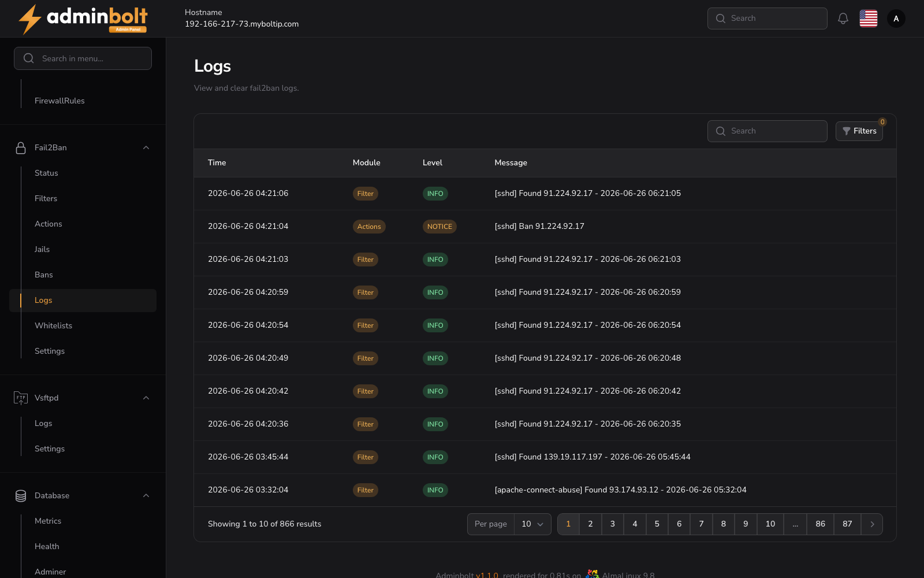Viewport: 924px width, 578px height.
Task: Open Database Metrics page
Action: tap(48, 521)
